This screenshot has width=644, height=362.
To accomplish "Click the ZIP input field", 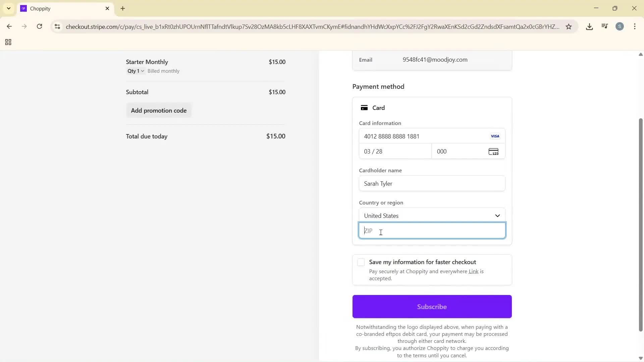I will [432, 231].
